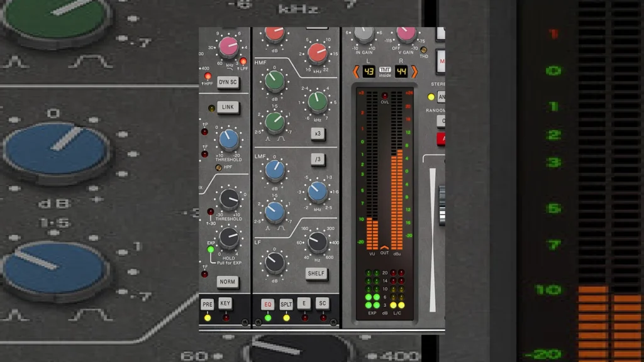Click the red HF dB gain knob
This screenshot has width=644, height=362.
click(275, 35)
